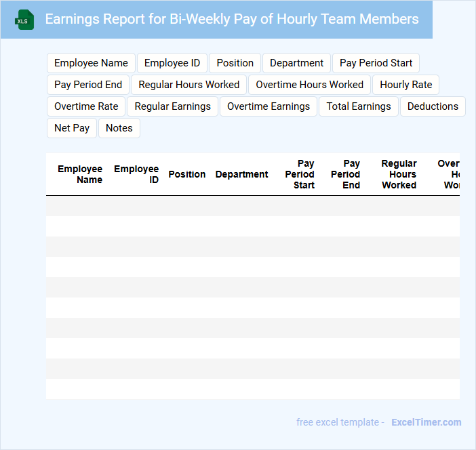Click the Overtime Hours Worked tag

[309, 85]
